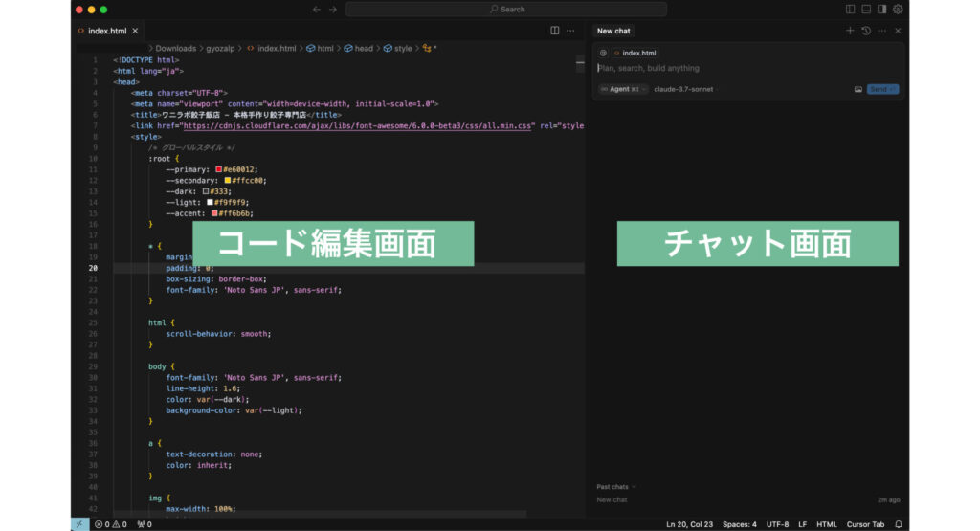Image resolution: width=980 pixels, height=531 pixels.
Task: Open errors and warnings status indicator
Action: (x=111, y=524)
